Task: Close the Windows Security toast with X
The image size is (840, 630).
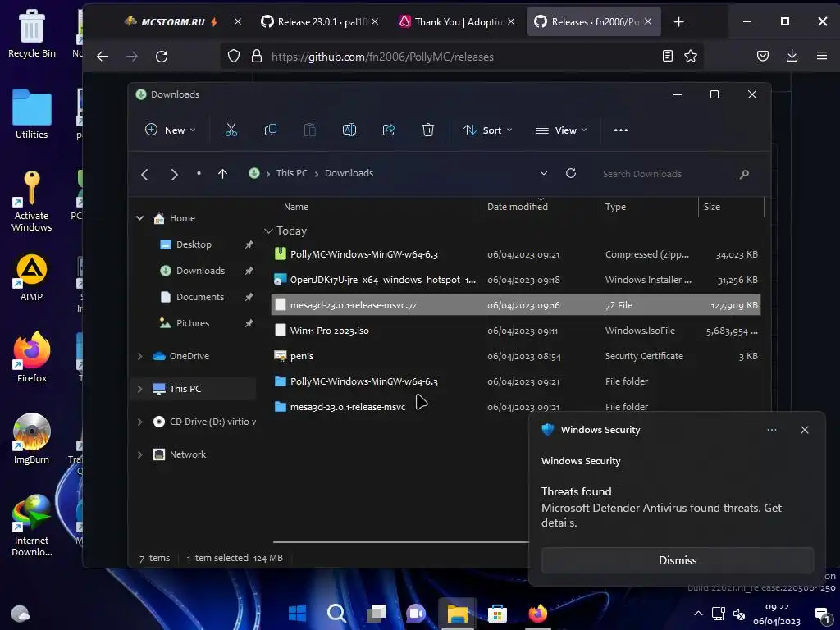Action: click(804, 430)
